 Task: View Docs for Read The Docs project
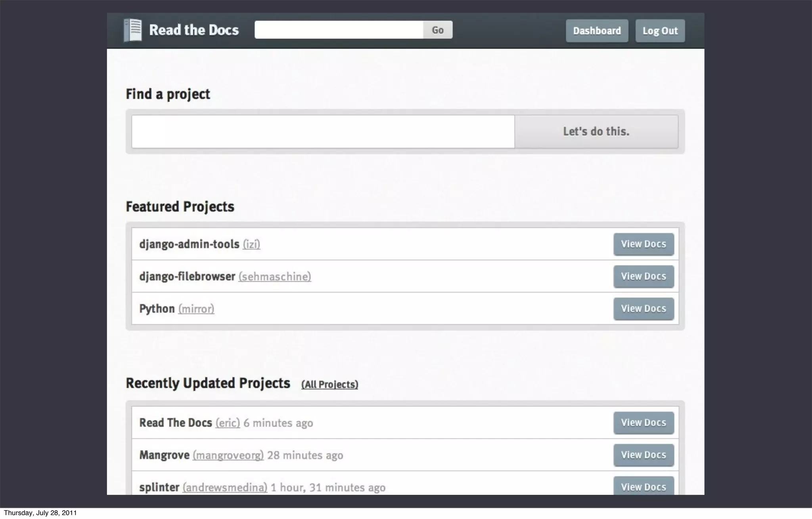pos(644,423)
